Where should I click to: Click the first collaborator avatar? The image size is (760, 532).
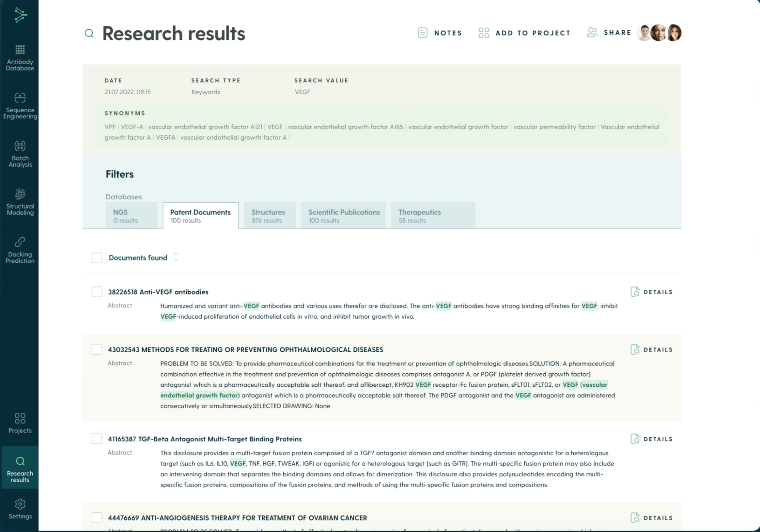[x=644, y=33]
